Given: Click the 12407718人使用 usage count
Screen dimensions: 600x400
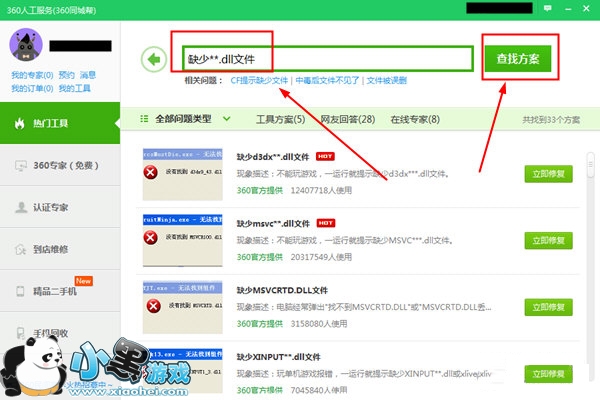Looking at the screenshot, I should pos(321,190).
